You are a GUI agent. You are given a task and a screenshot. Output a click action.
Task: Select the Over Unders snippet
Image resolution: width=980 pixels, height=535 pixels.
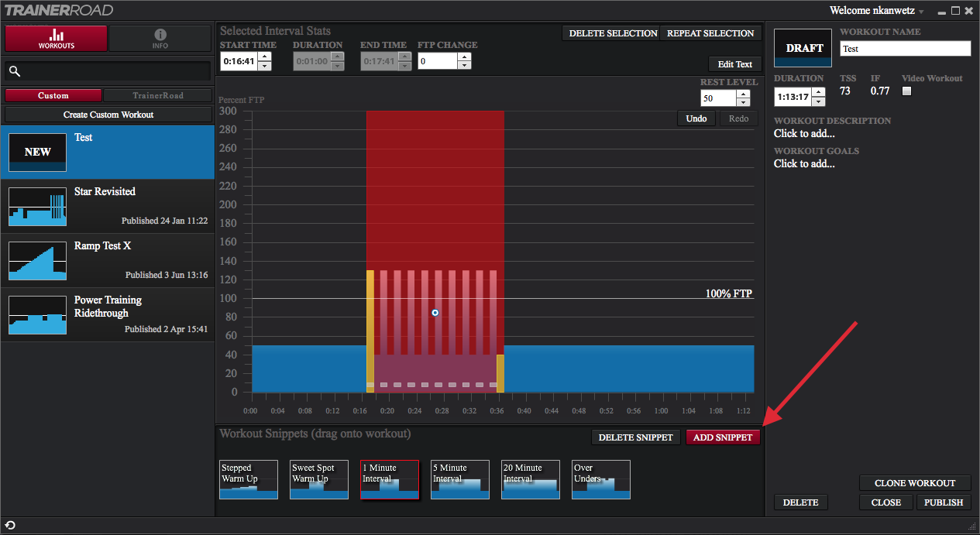click(601, 479)
